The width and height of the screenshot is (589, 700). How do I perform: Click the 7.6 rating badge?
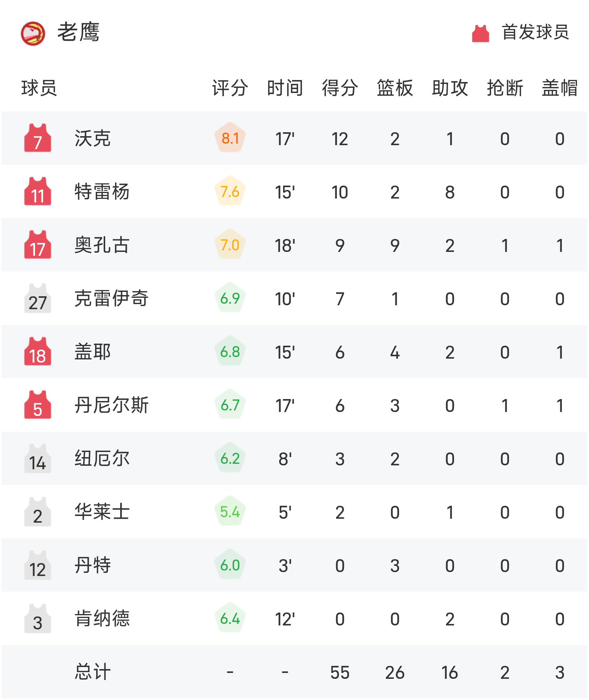point(230,192)
